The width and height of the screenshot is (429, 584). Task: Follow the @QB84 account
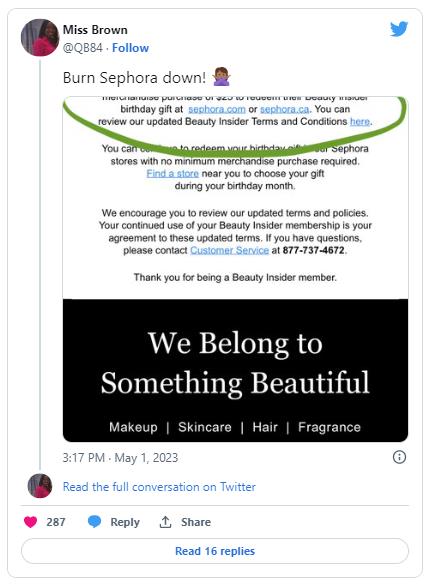pos(130,48)
